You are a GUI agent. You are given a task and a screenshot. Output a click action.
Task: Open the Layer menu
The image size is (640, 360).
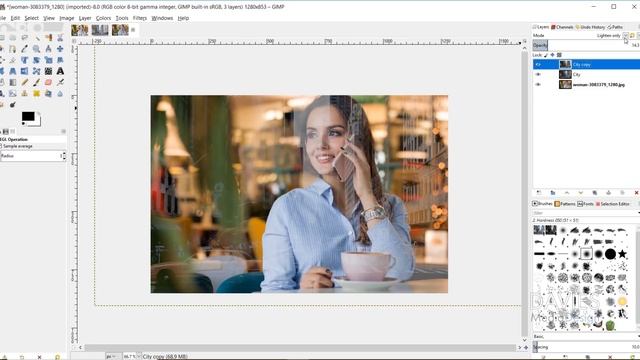click(85, 18)
